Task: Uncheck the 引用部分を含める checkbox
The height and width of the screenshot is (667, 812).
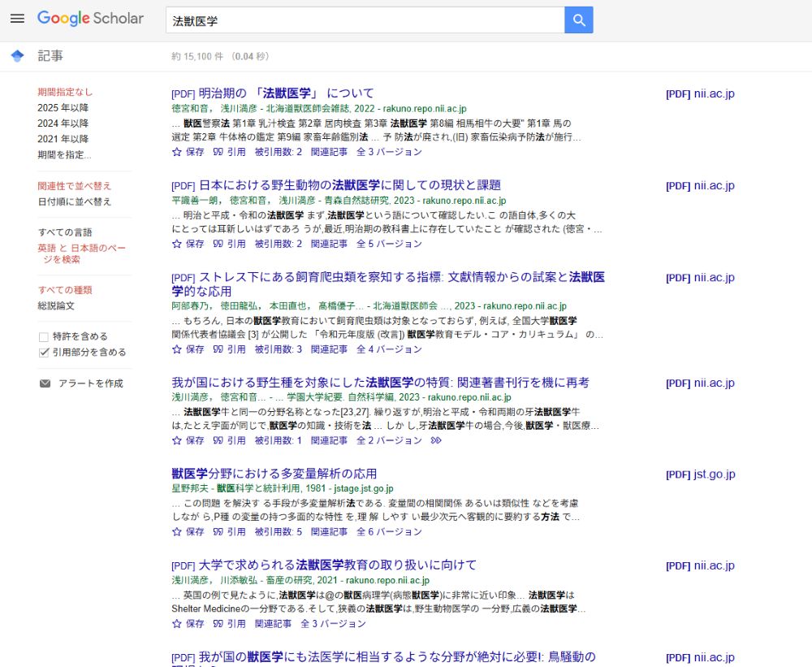Action: [x=44, y=353]
